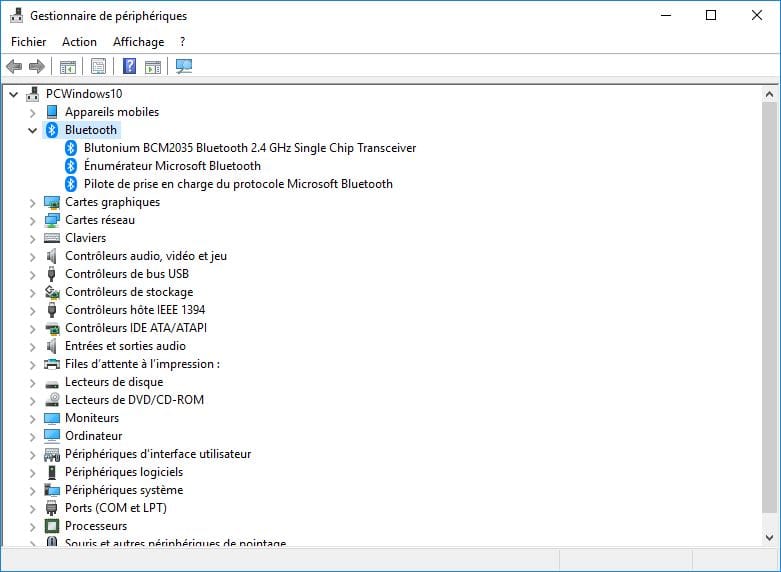781x572 pixels.
Task: Click the show/hide action pane toolbar icon
Action: pyautogui.click(x=153, y=66)
